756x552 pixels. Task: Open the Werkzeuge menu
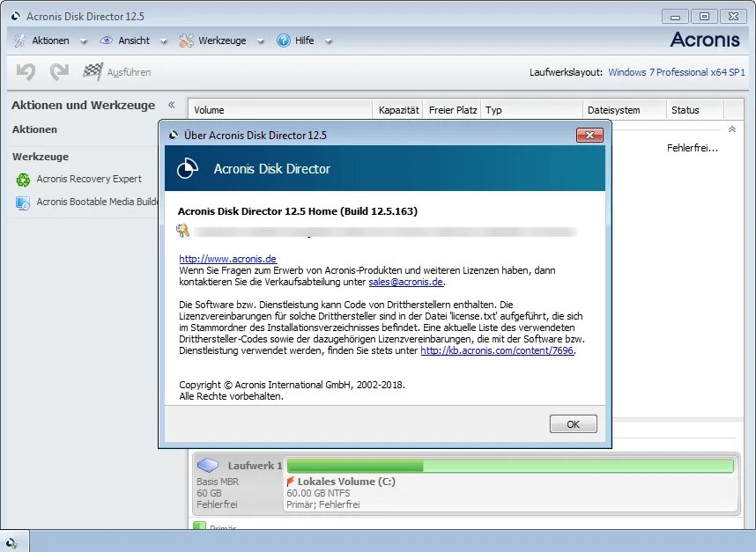pyautogui.click(x=222, y=40)
